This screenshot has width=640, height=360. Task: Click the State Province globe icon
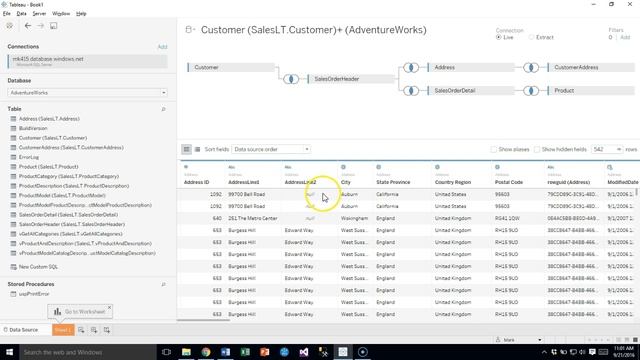(379, 167)
